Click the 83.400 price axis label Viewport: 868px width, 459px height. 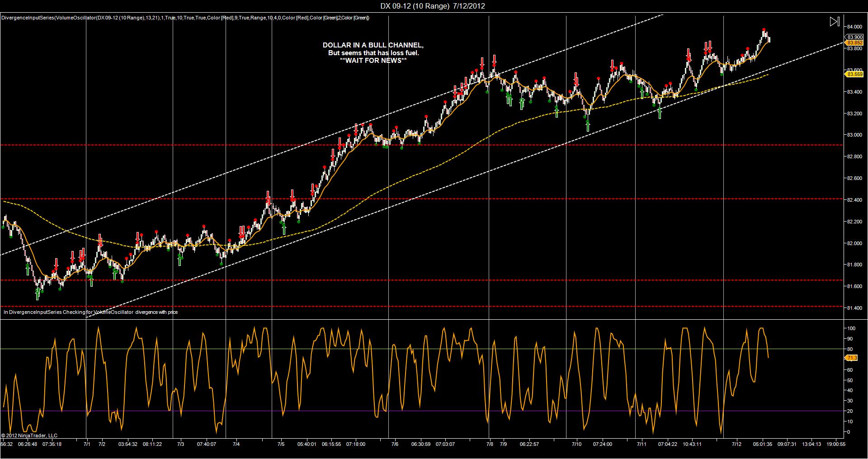pyautogui.click(x=854, y=92)
